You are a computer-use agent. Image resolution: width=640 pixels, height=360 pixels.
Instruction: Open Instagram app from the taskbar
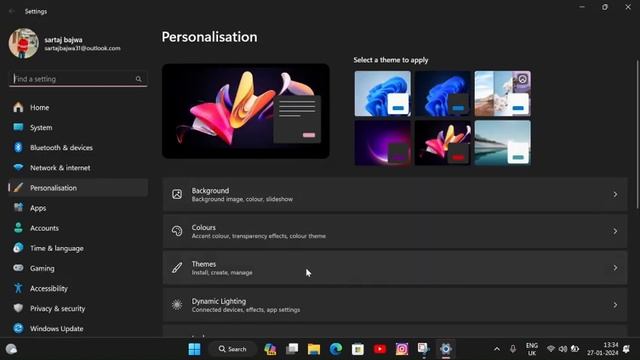tap(402, 349)
